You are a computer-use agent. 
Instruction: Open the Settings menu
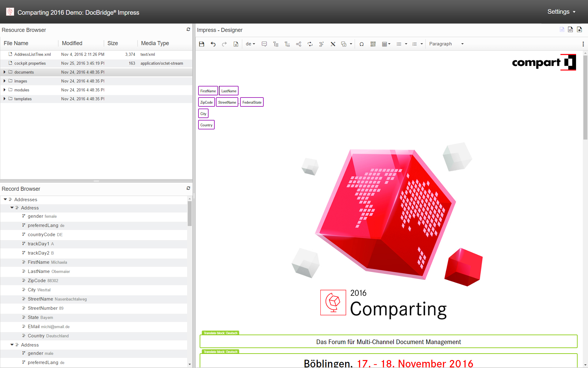(559, 11)
